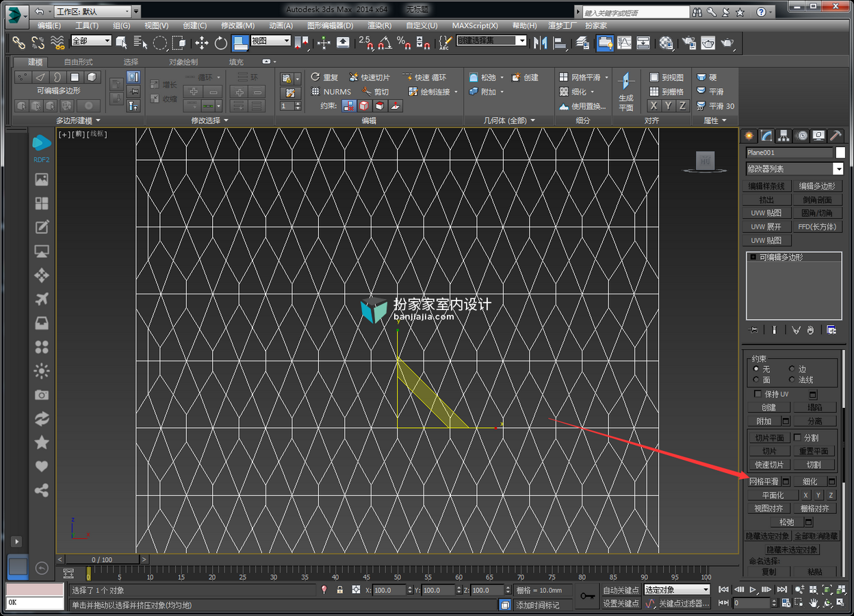Click the Mirror tool icon

541,42
